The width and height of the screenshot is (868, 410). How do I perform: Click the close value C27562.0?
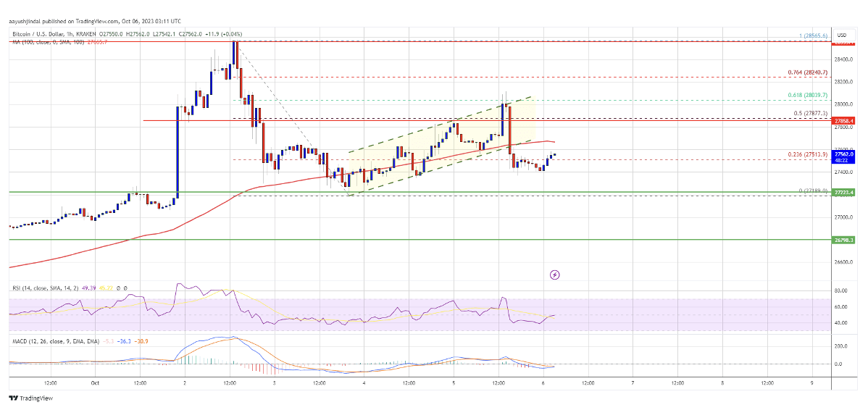192,34
